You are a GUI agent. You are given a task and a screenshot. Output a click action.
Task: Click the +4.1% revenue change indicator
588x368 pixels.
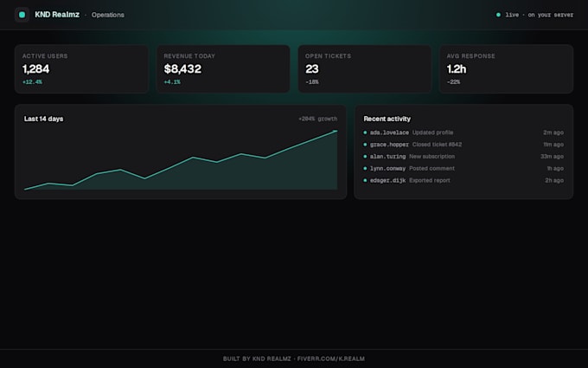pyautogui.click(x=172, y=82)
